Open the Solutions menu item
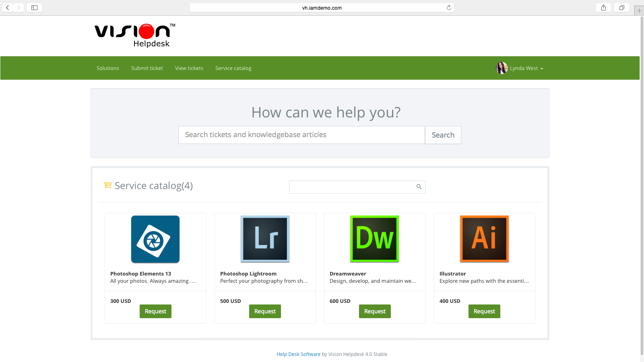Image resolution: width=644 pixels, height=362 pixels. 108,68
